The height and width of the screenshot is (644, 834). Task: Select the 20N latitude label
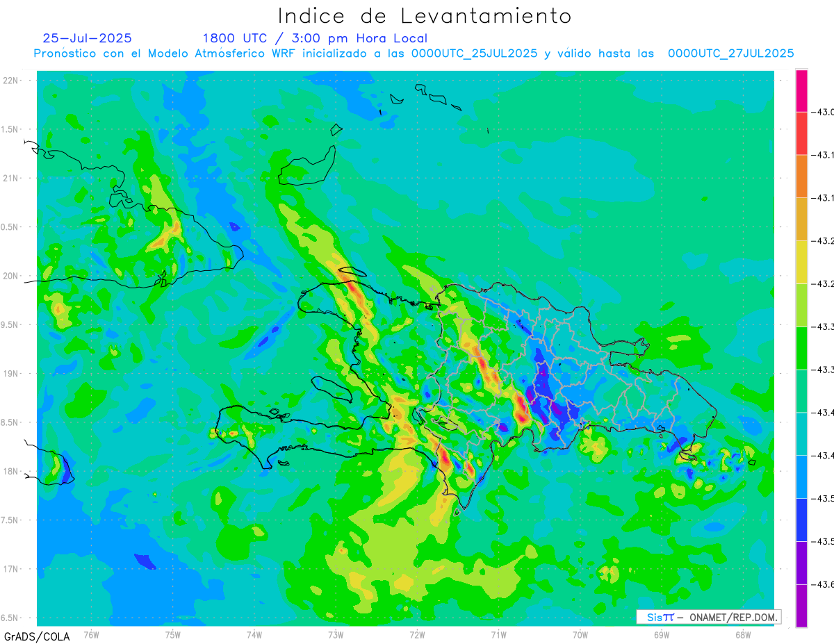tap(12, 276)
